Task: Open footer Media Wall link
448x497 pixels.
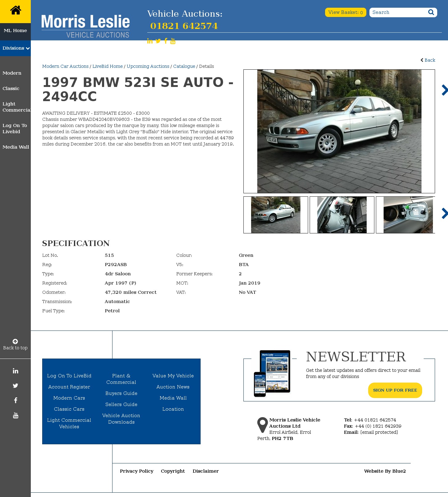Action: (x=173, y=398)
